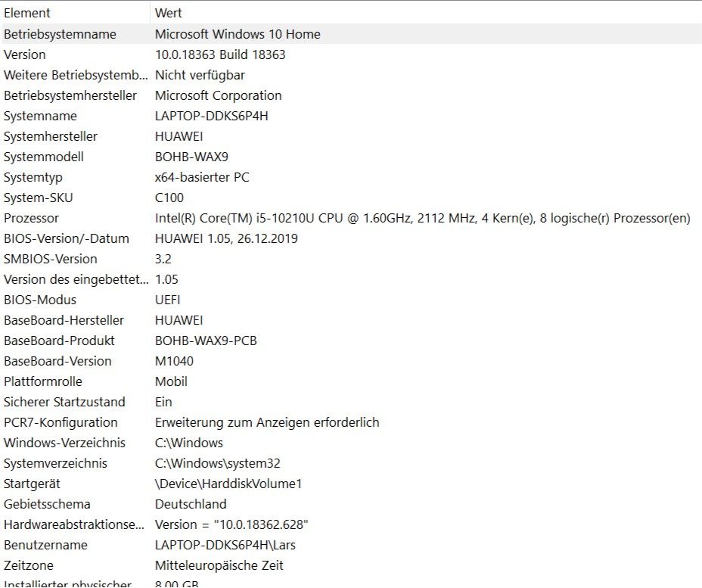Screen dimensions: 702x588
Task: Click the Intel Core i5-10210U processor value
Action: point(423,218)
